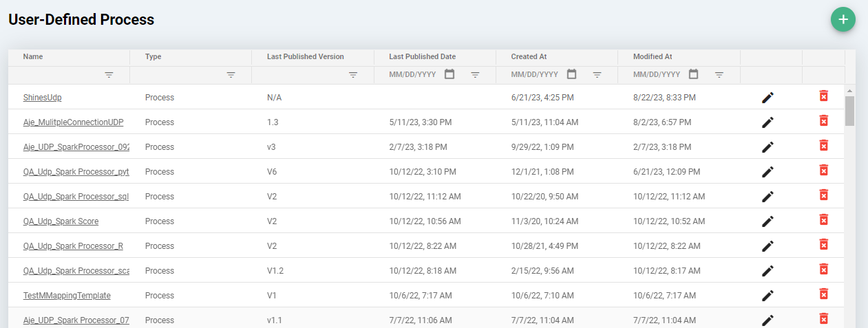This screenshot has height=328, width=868.
Task: Open Last Published Version filter menu
Action: coord(353,75)
